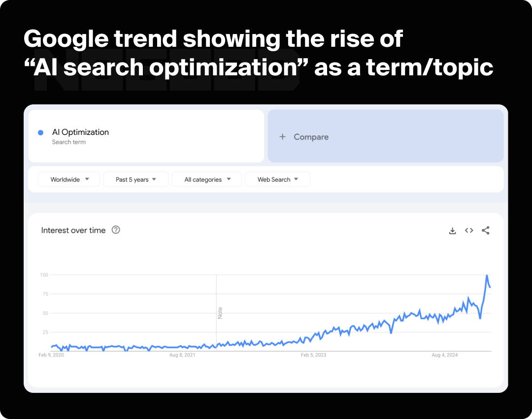Share the Interest over time chart
The width and height of the screenshot is (532, 419).
pos(485,230)
